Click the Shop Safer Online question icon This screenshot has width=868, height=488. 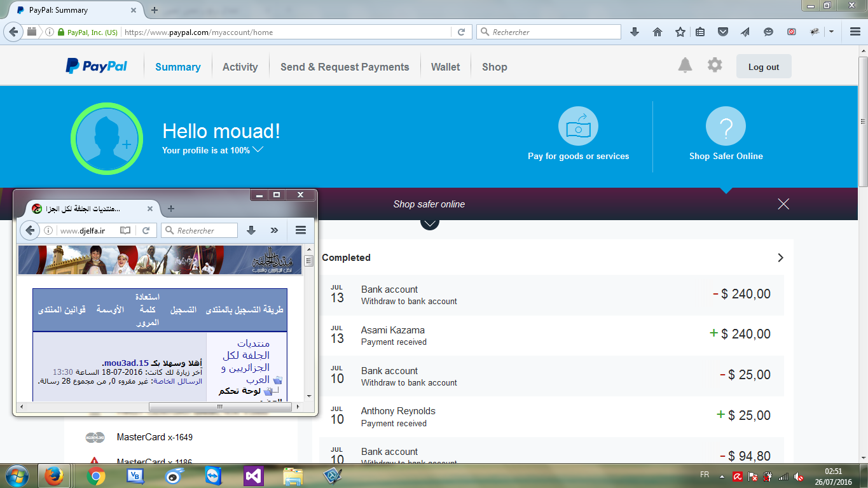click(726, 126)
